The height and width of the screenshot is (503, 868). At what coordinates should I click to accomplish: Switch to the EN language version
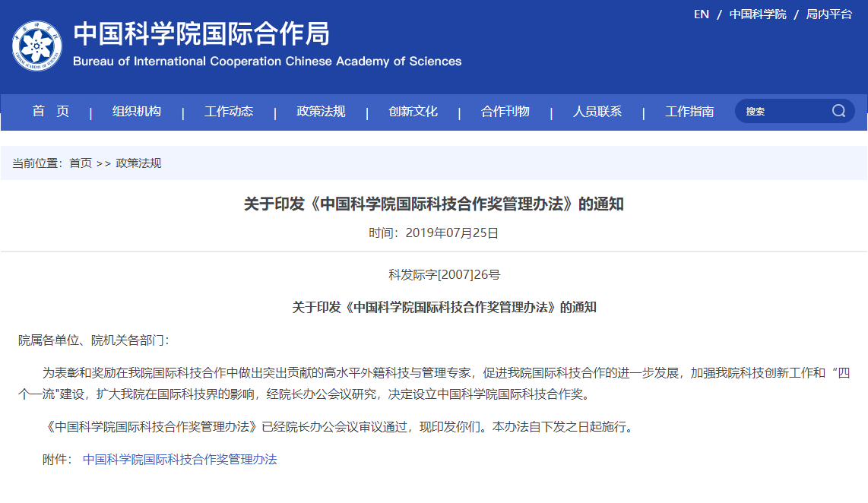[x=702, y=14]
